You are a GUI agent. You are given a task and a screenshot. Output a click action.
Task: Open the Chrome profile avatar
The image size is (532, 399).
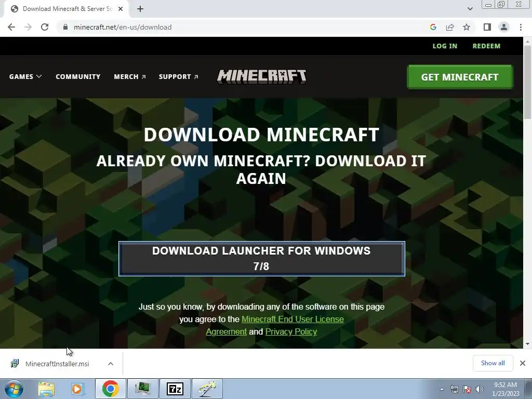click(x=504, y=27)
